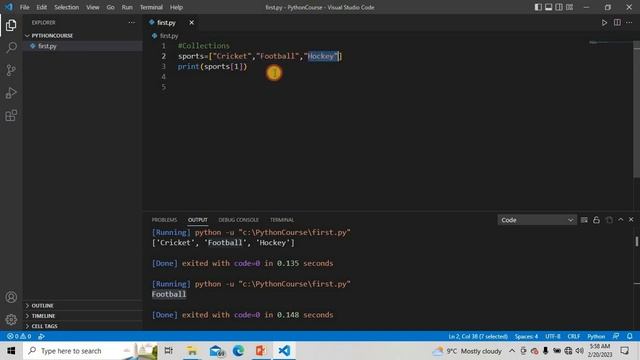Open the Windows Start menu
The height and width of the screenshot is (360, 640).
(11, 351)
